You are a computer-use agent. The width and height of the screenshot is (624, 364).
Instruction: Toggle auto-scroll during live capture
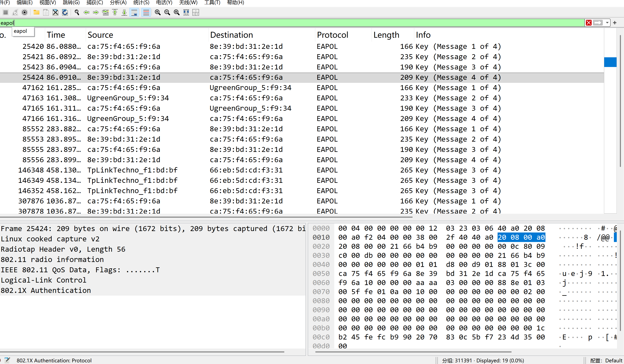(x=134, y=12)
